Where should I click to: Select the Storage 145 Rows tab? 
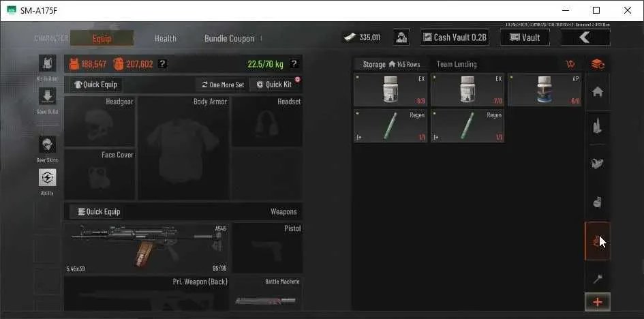pos(391,65)
